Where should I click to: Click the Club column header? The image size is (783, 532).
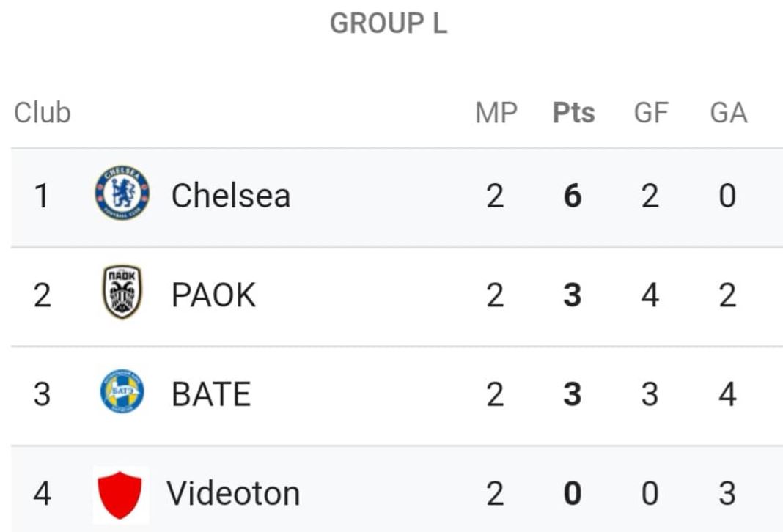[43, 112]
